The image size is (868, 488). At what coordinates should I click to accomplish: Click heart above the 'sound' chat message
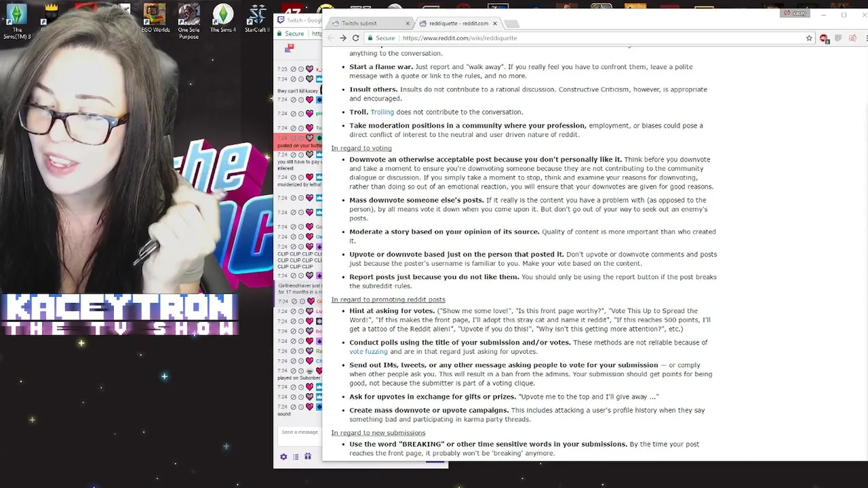coord(310,407)
